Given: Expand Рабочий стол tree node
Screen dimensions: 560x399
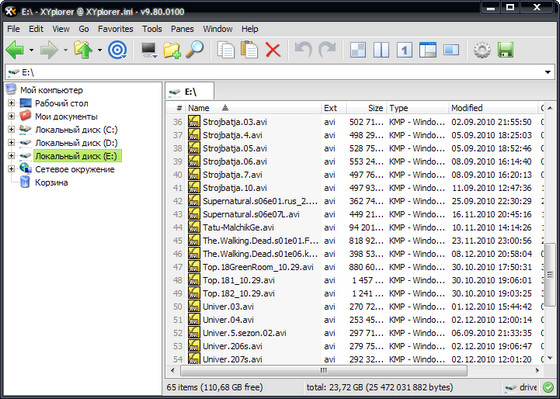Looking at the screenshot, I should [x=11, y=103].
